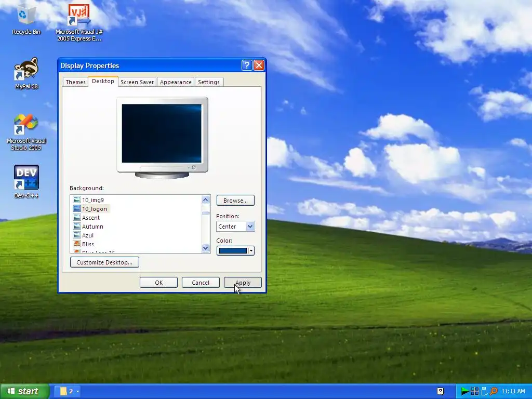The height and width of the screenshot is (399, 532).
Task: Select the MyPal 68 raccoon icon
Action: (26, 69)
